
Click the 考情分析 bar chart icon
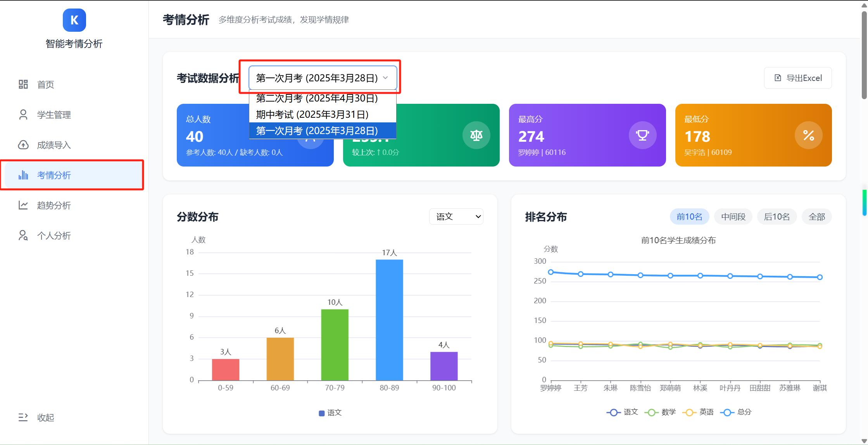23,175
